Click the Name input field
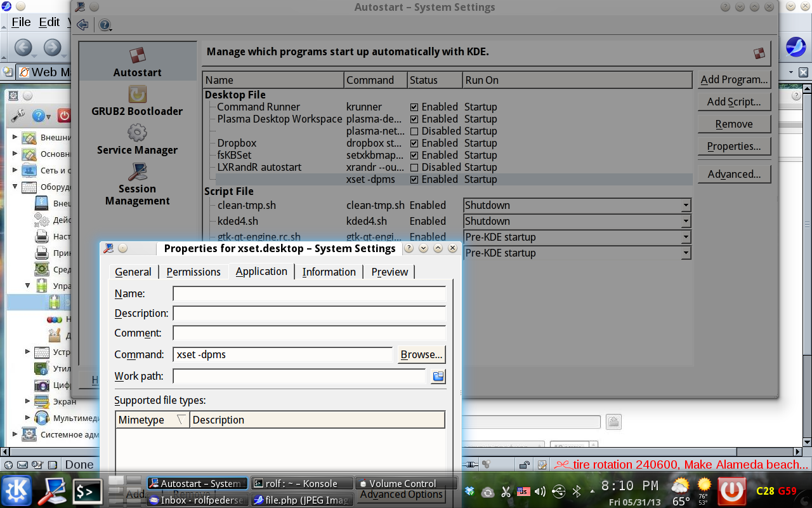 309,293
